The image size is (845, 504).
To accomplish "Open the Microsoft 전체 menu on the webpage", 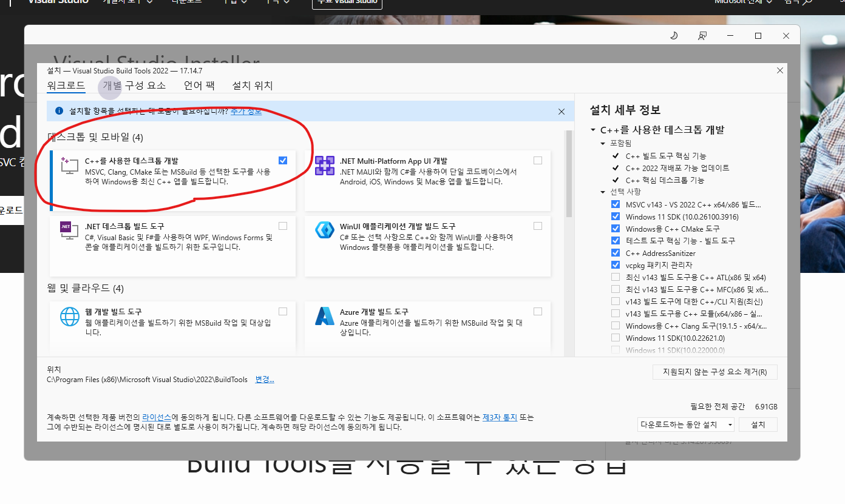I will pyautogui.click(x=744, y=2).
